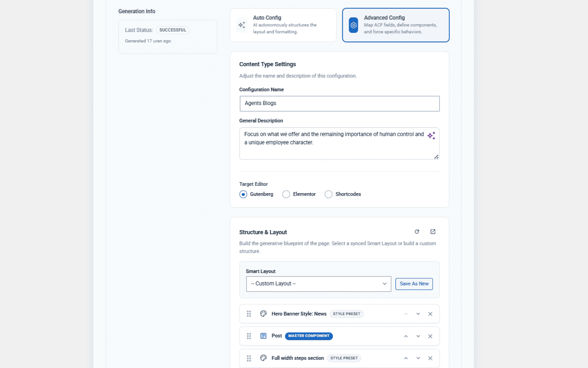This screenshot has width=588, height=368.
Task: Click the MASTER COMPONENT badge on Post
Action: click(309, 336)
